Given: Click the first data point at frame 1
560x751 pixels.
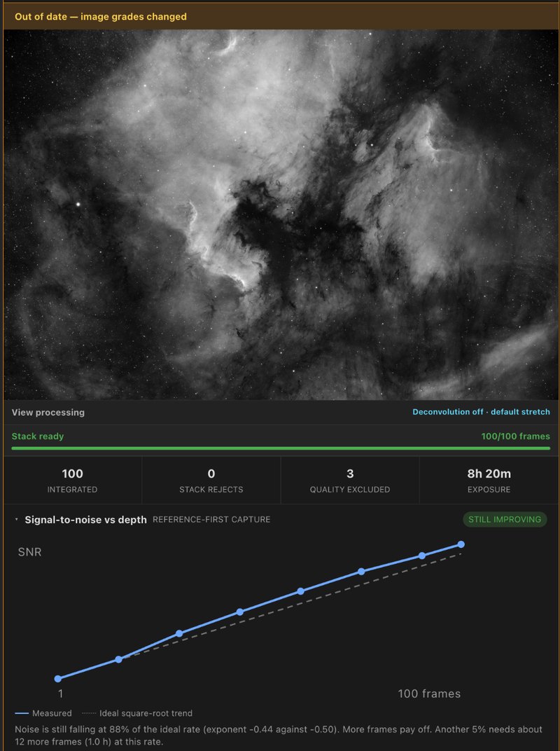Looking at the screenshot, I should click(58, 679).
